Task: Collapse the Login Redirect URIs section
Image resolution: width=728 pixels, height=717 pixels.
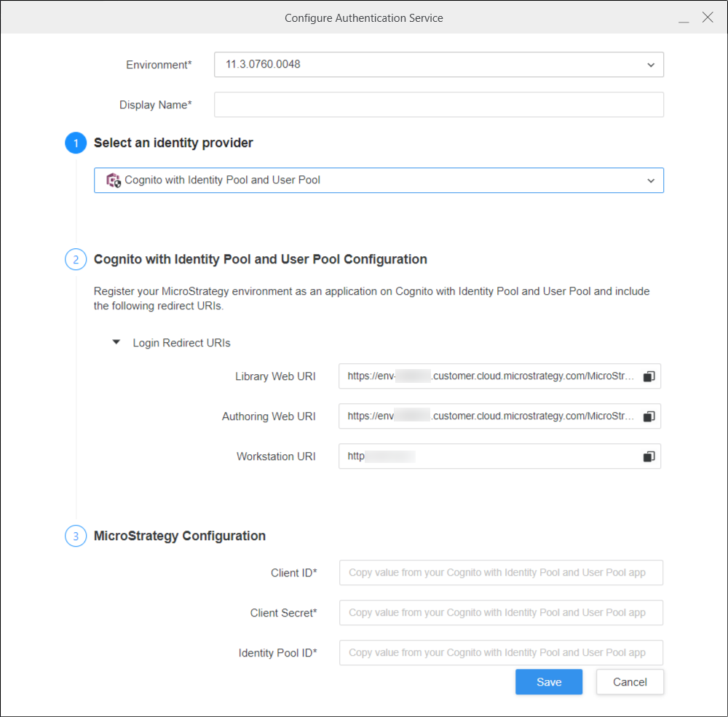Action: [116, 342]
